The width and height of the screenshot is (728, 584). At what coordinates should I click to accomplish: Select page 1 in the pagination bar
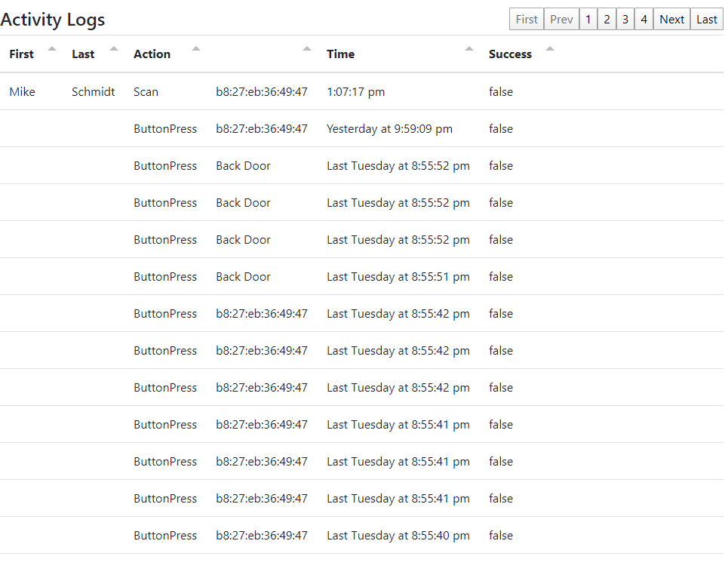588,18
